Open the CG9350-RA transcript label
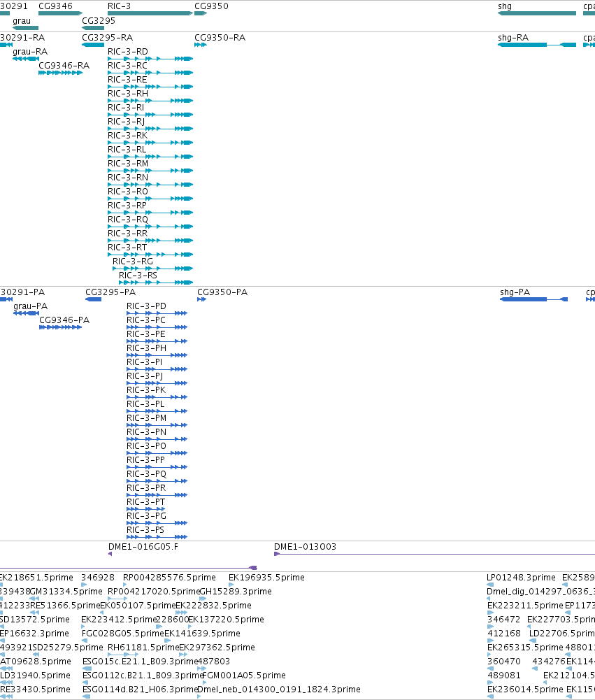This screenshot has height=700, width=595. coord(220,38)
